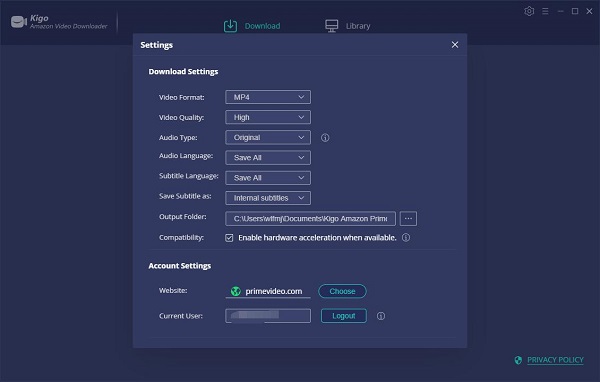Click the Logout button

click(344, 316)
